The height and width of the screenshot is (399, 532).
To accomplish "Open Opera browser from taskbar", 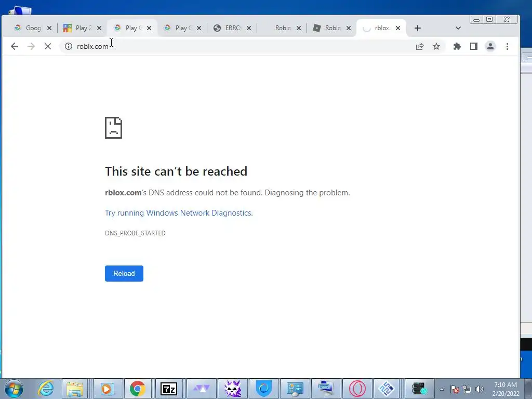I will [357, 389].
